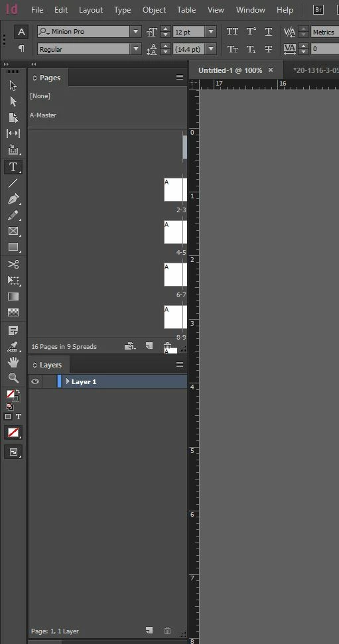This screenshot has width=339, height=644.
Task: Select the Pencil tool
Action: 13,215
